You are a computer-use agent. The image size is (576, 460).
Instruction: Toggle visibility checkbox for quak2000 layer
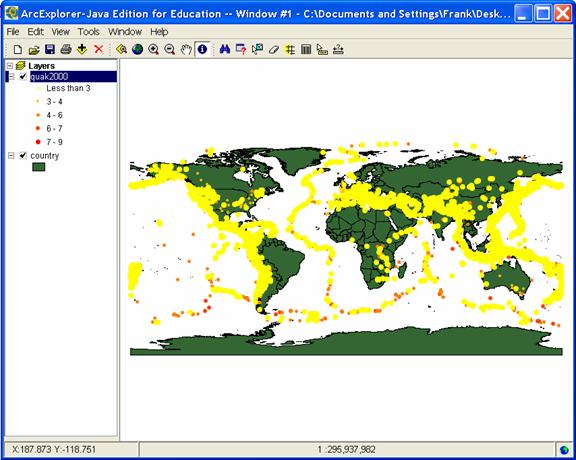tap(23, 76)
